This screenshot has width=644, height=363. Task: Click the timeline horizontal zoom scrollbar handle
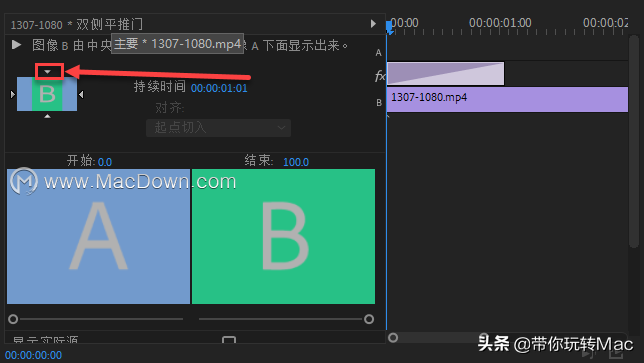pyautogui.click(x=393, y=338)
